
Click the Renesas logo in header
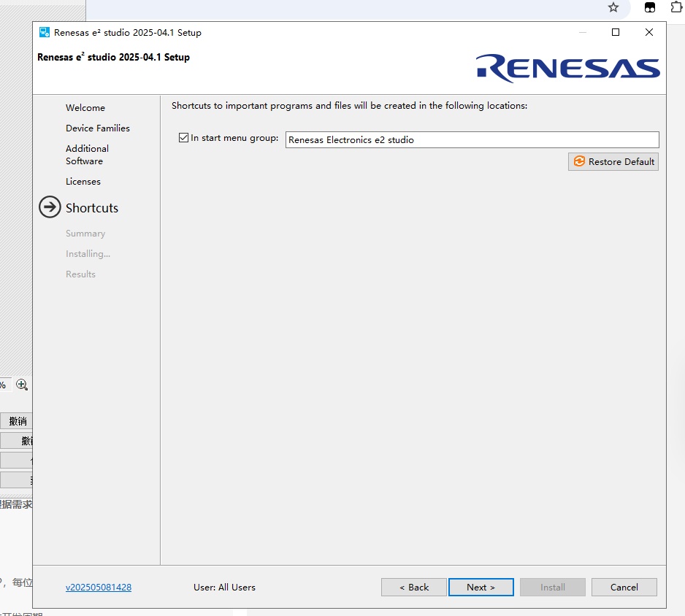pyautogui.click(x=568, y=68)
